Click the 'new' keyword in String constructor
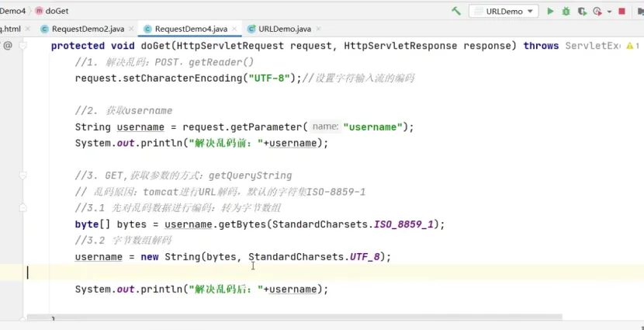This screenshot has height=330, width=644. click(150, 257)
